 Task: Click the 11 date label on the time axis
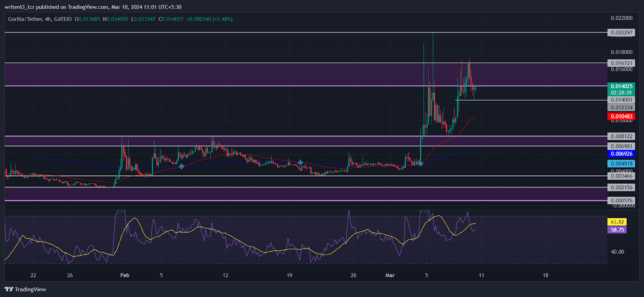click(x=481, y=275)
